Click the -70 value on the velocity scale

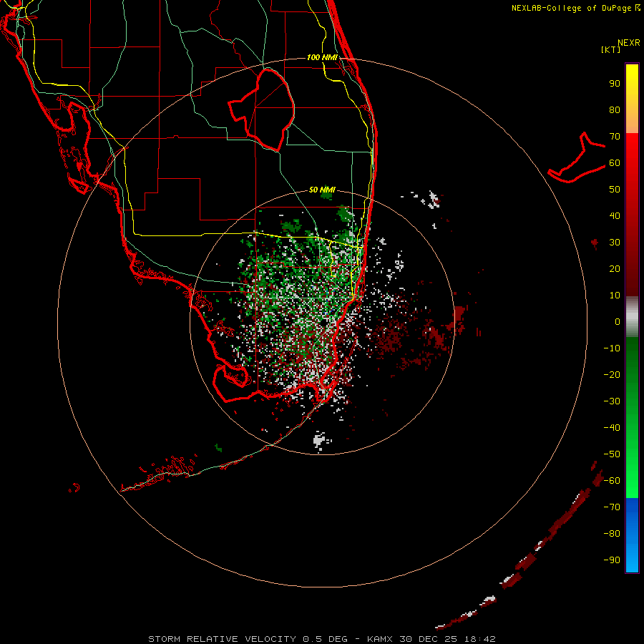[612, 507]
